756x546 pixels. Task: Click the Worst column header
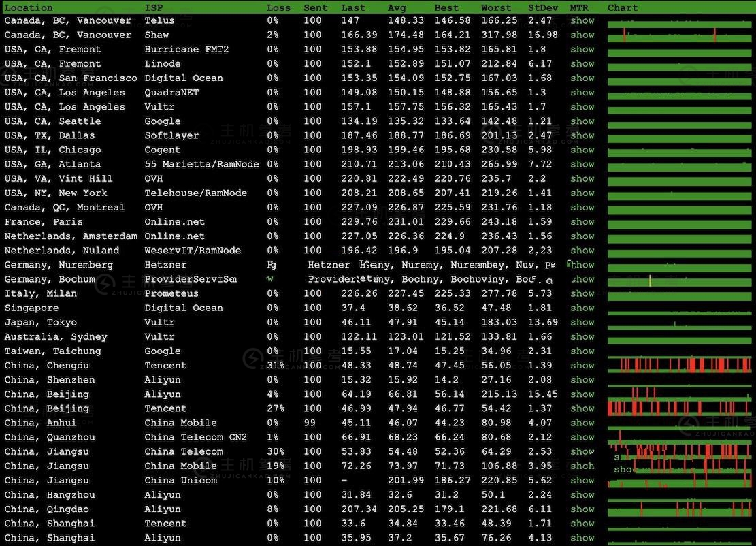click(x=496, y=7)
